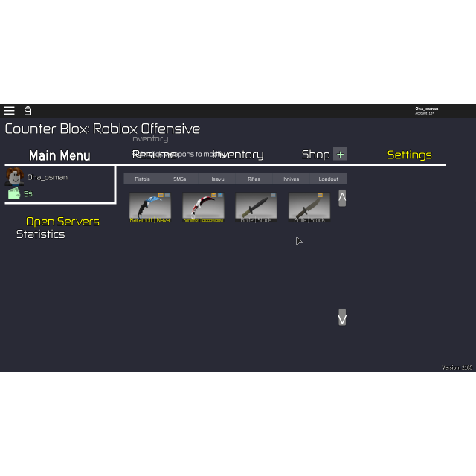Click the plus button beside Shop

(x=340, y=154)
